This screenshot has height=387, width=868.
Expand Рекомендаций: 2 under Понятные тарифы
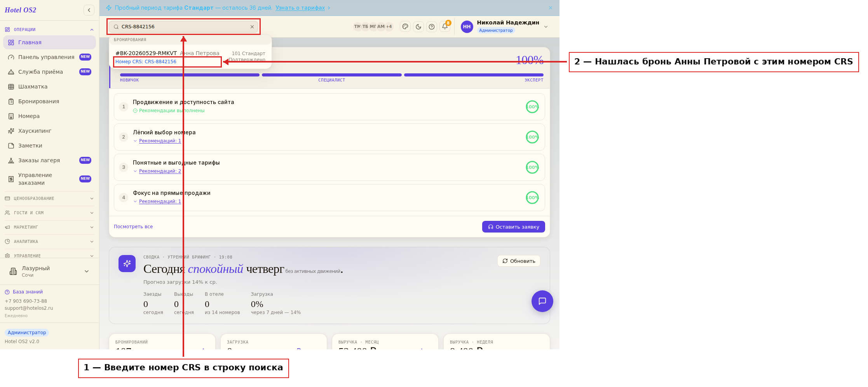160,171
